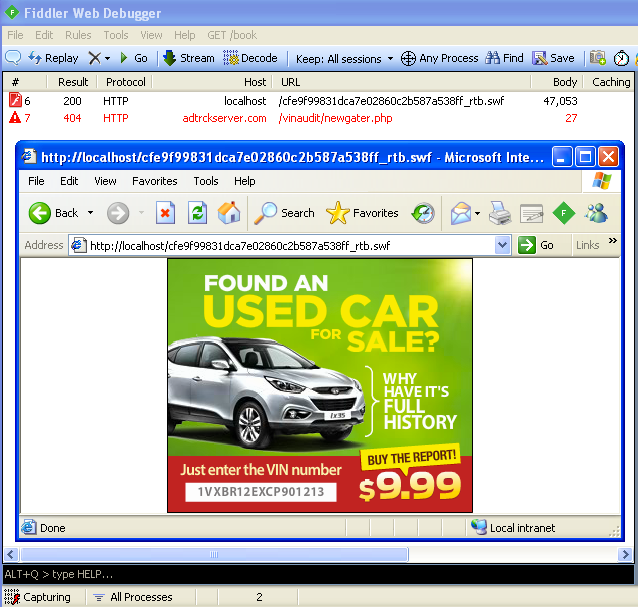This screenshot has width=638, height=607.
Task: Open Fiddler Rules menu
Action: pyautogui.click(x=78, y=35)
